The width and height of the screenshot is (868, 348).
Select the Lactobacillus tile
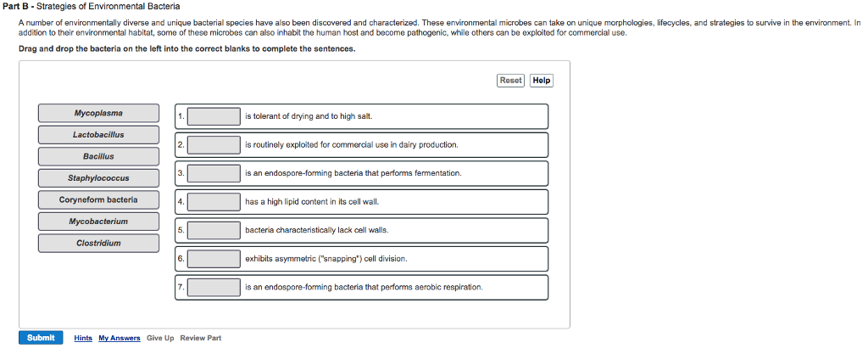click(98, 135)
